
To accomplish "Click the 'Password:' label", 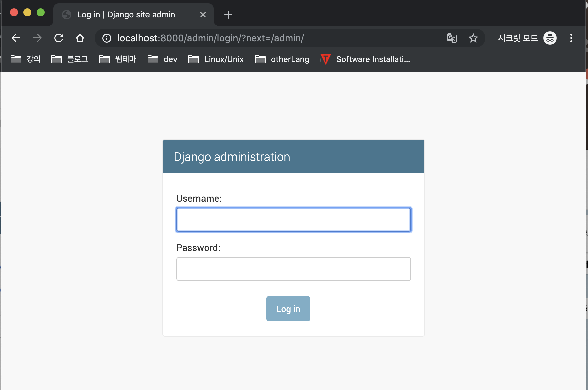I will click(x=198, y=248).
